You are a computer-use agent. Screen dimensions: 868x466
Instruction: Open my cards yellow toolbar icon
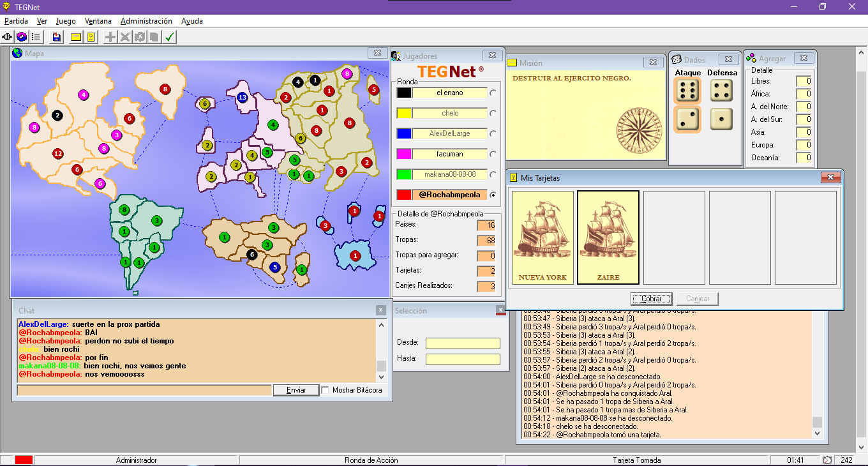click(91, 37)
